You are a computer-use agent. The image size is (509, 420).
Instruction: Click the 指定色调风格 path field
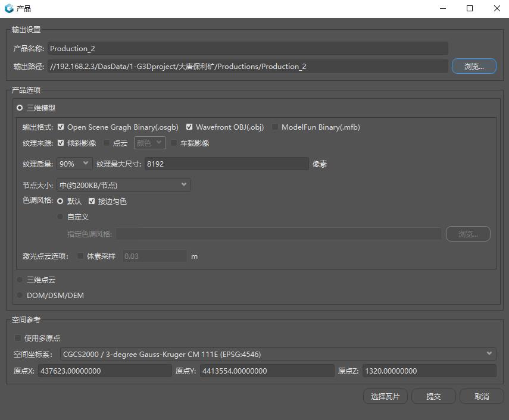(x=279, y=234)
